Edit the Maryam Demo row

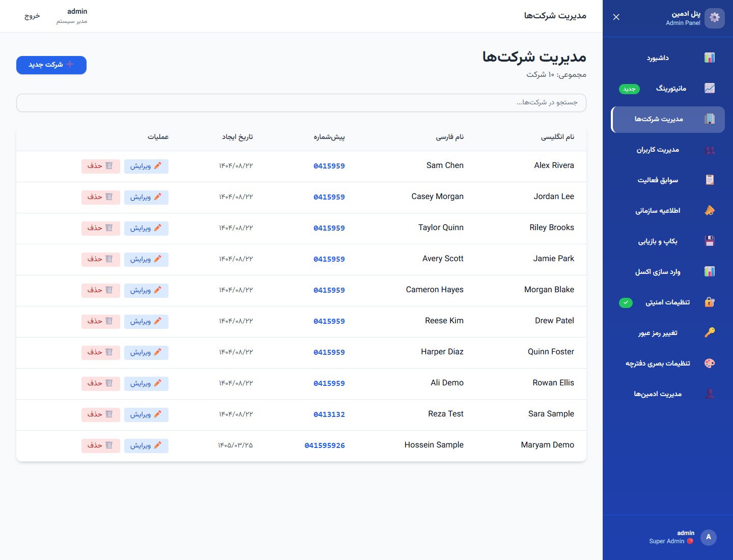coord(146,445)
